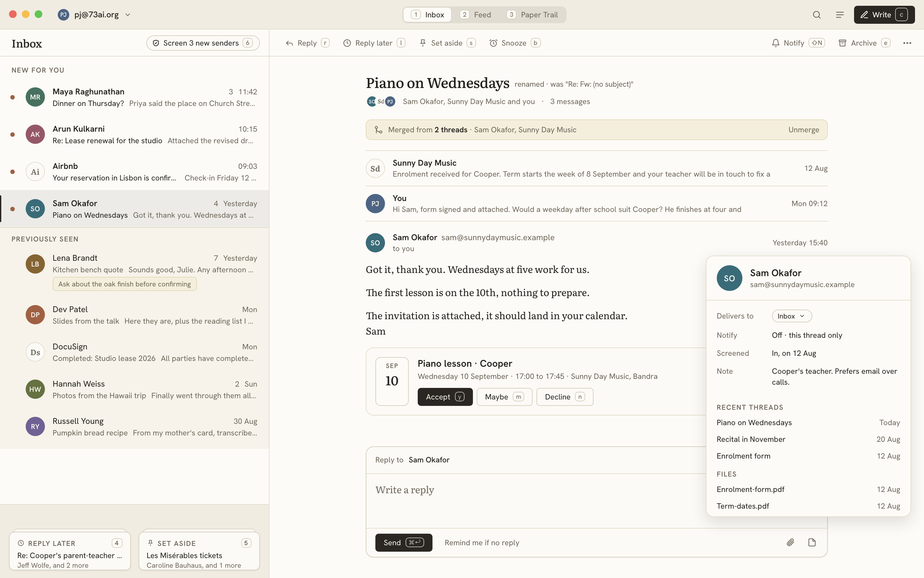Open the list menu icon beside search
The image size is (924, 578).
840,14
